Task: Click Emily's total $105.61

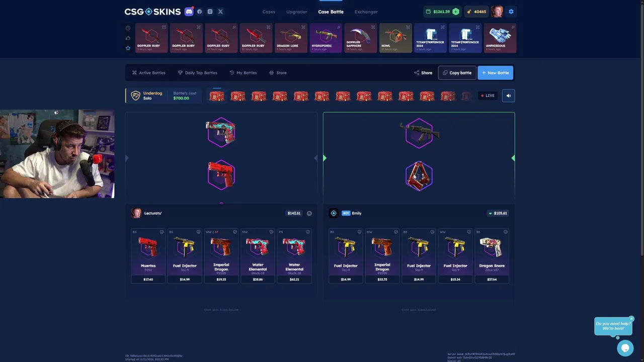Action: [498, 213]
